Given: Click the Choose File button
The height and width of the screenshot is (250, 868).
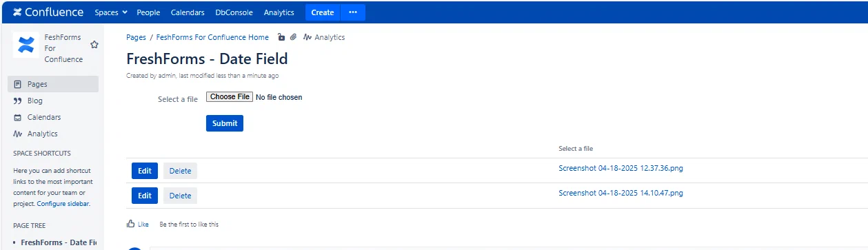Looking at the screenshot, I should (x=230, y=97).
